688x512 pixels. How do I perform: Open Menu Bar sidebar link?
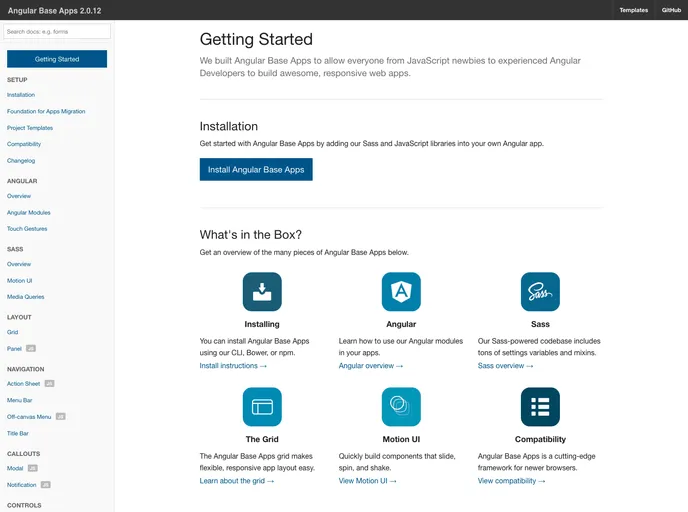(19, 400)
